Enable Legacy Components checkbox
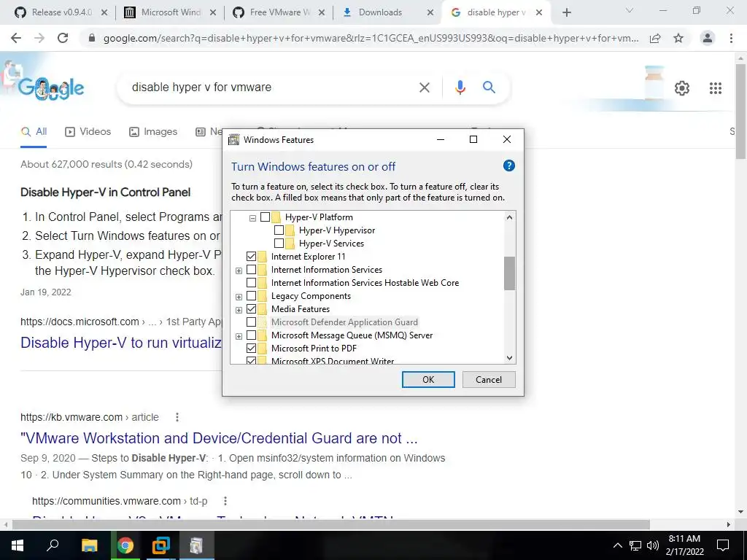 251,296
